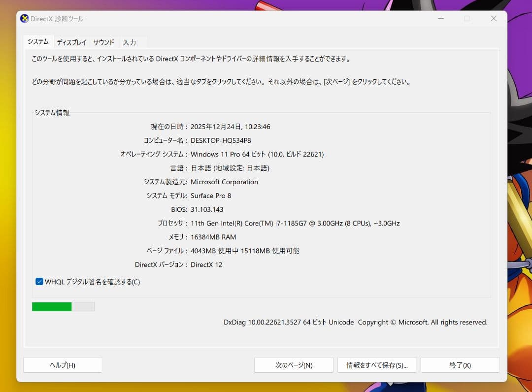Open the サウンド tab
Screen dimensions: 532x392
tap(103, 42)
